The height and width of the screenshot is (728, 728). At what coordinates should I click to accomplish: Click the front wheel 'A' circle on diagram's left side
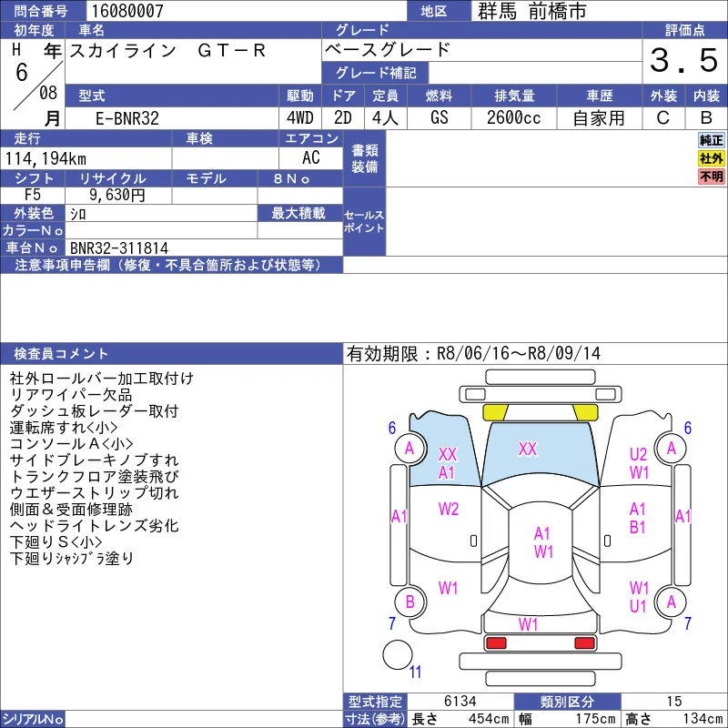tap(409, 448)
